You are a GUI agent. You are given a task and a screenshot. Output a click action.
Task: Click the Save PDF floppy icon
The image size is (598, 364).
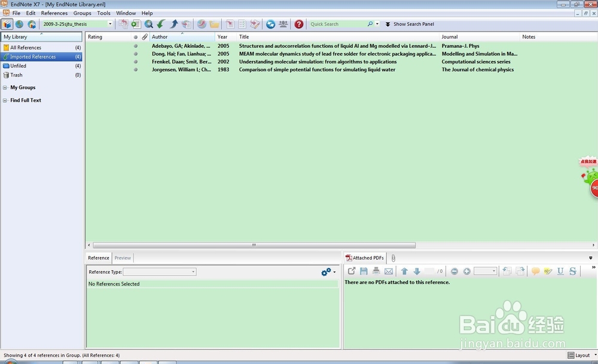(364, 271)
